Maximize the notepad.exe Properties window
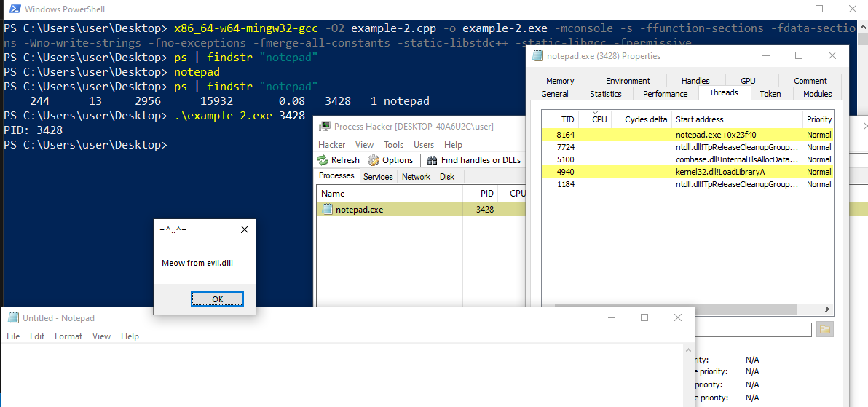Image resolution: width=868 pixels, height=407 pixels. (x=799, y=55)
